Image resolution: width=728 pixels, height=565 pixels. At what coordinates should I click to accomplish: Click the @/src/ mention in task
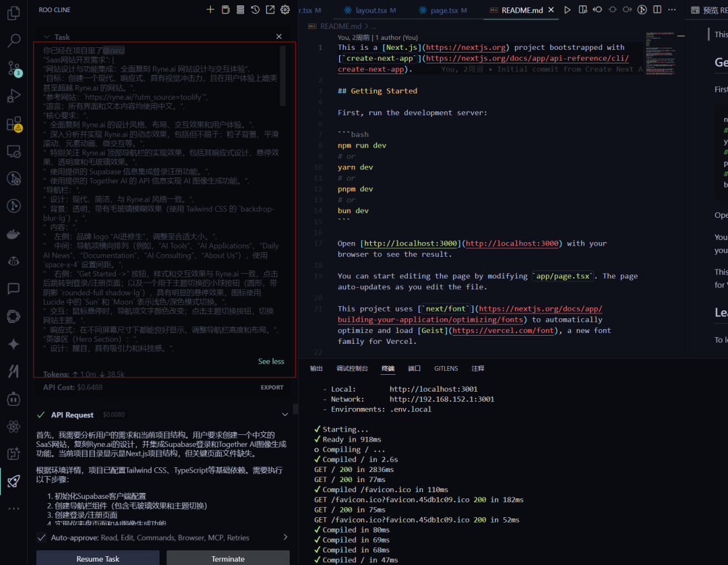pos(114,50)
